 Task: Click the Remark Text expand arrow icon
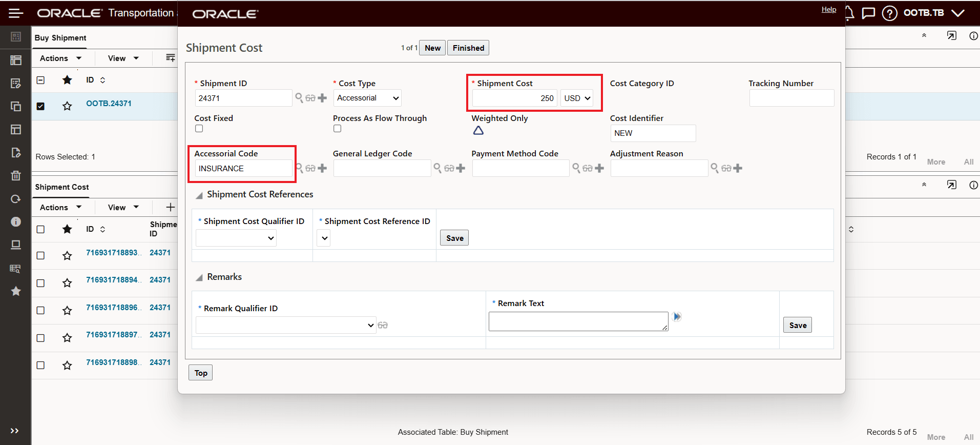677,317
